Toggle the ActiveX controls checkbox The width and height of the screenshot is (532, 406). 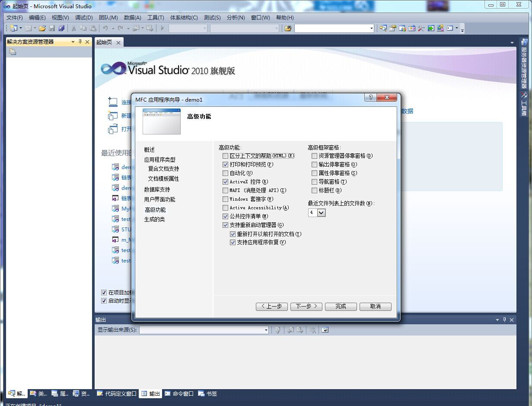[x=225, y=182]
